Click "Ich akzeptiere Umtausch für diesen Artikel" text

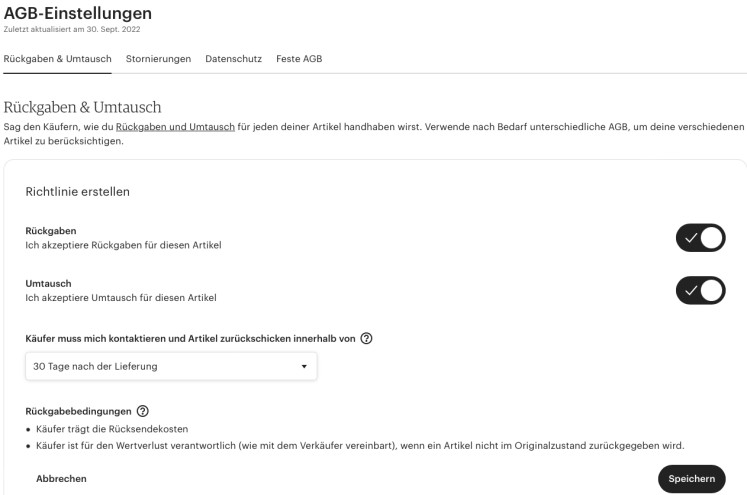coord(121,297)
